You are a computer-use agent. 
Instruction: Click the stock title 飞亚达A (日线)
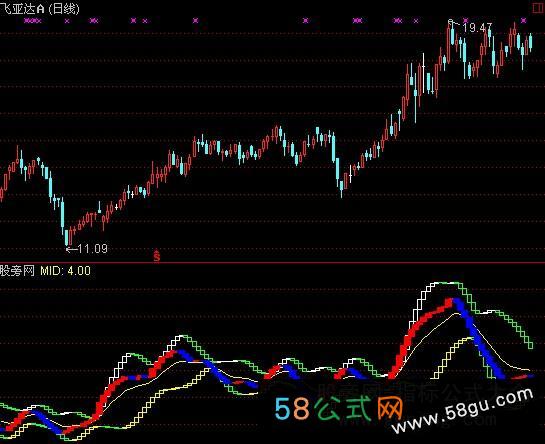pyautogui.click(x=40, y=8)
